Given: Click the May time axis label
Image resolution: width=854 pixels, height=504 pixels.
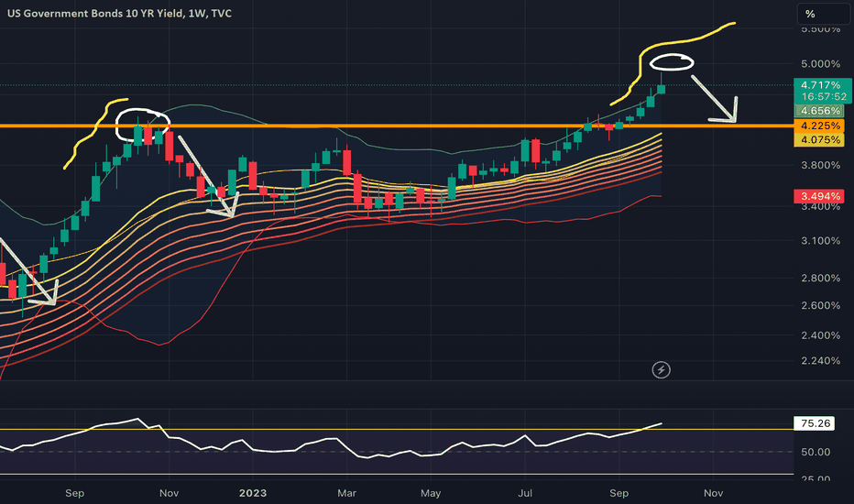Looking at the screenshot, I should click(x=431, y=493).
